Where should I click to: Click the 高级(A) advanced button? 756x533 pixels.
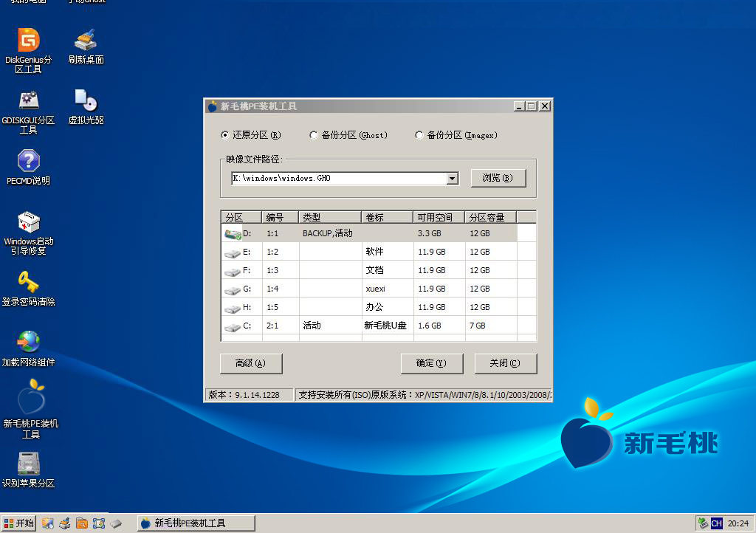pos(251,363)
